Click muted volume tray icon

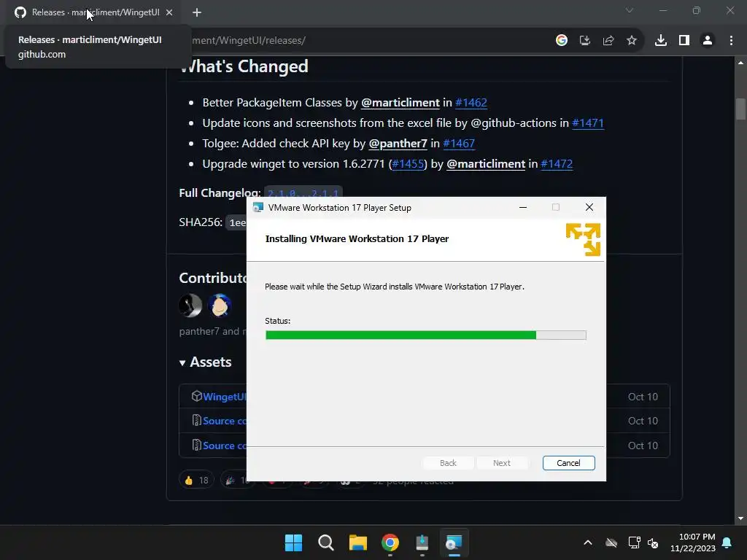point(653,542)
